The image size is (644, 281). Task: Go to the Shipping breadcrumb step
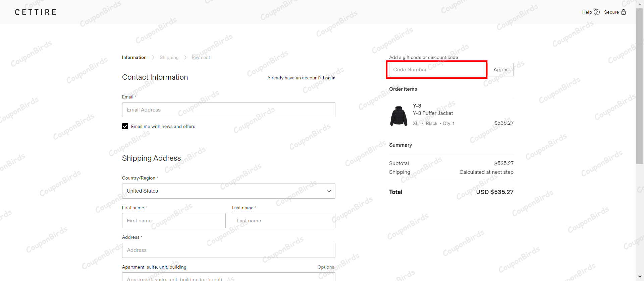click(x=169, y=58)
